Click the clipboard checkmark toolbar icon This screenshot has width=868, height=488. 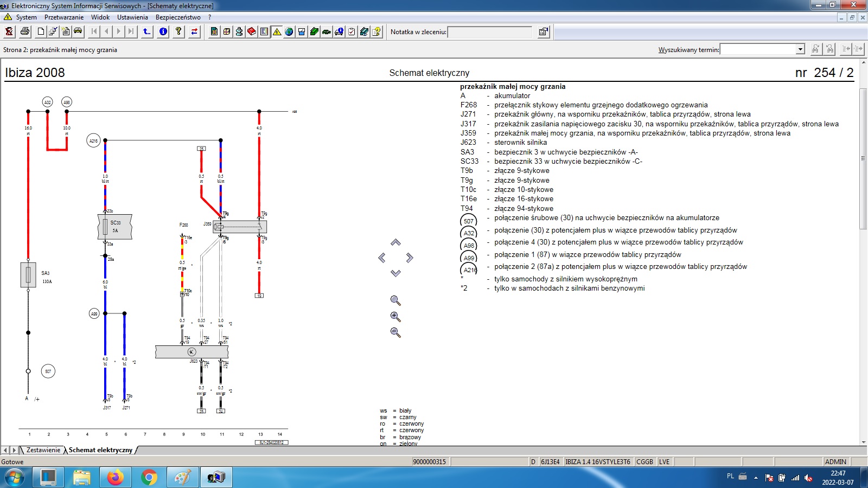[x=352, y=31]
